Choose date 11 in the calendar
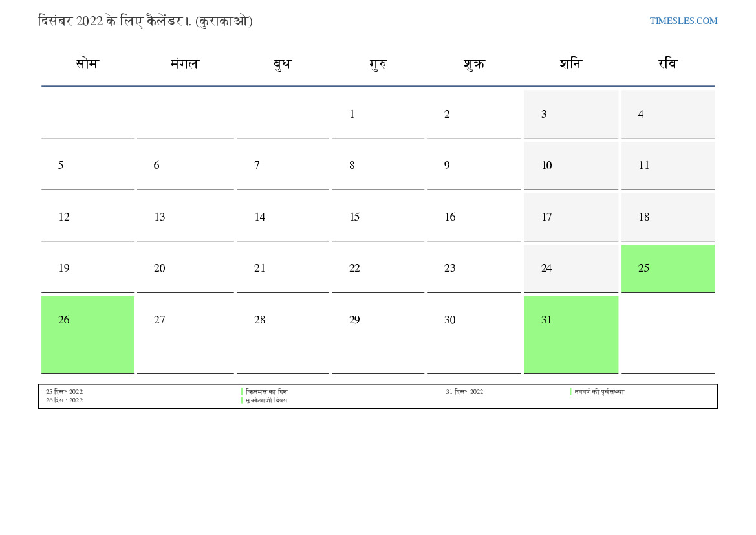756x535 pixels. click(668, 166)
